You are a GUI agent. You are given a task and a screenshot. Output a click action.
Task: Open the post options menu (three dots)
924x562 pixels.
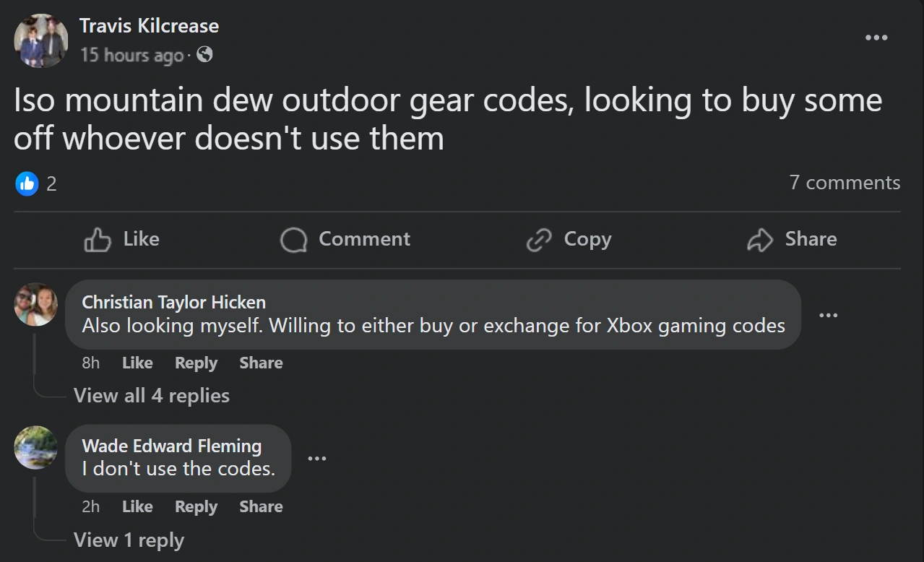coord(876,37)
